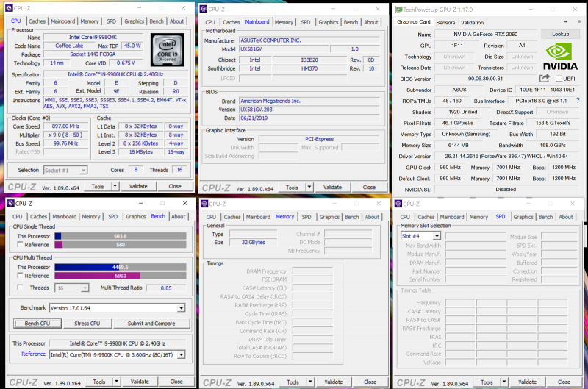Click the app icon of the CPU-Z SPD window

pyautogui.click(x=398, y=204)
